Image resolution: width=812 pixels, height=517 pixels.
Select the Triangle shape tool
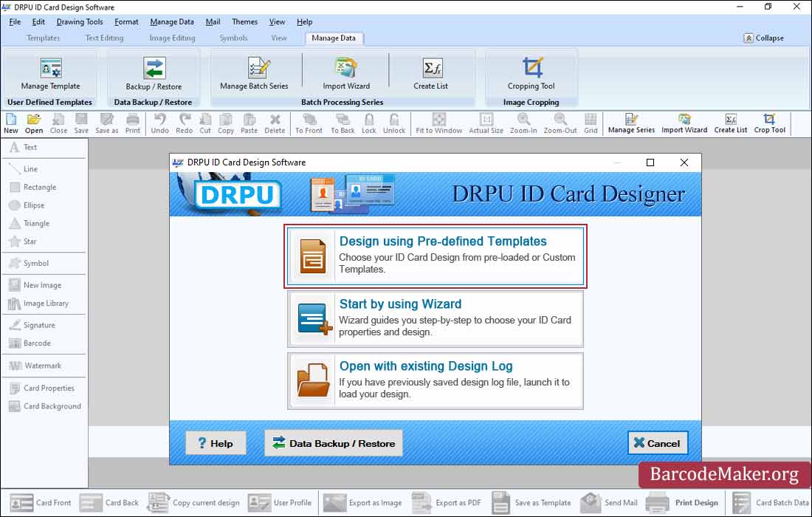[x=30, y=223]
